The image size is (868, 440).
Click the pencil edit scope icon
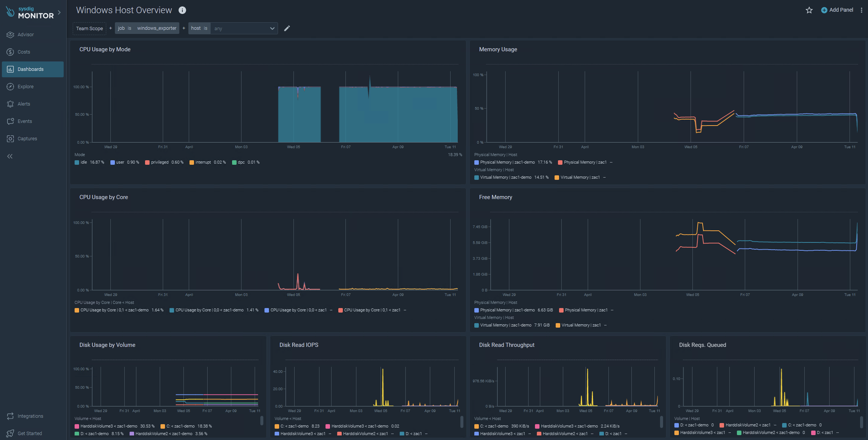tap(287, 28)
